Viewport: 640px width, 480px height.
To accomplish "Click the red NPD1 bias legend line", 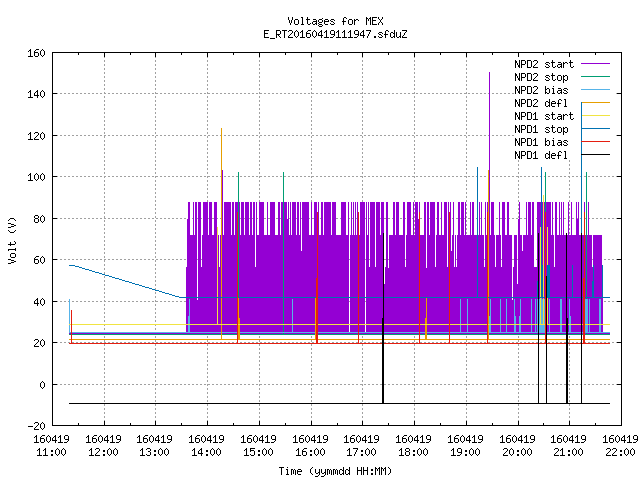I will point(596,142).
